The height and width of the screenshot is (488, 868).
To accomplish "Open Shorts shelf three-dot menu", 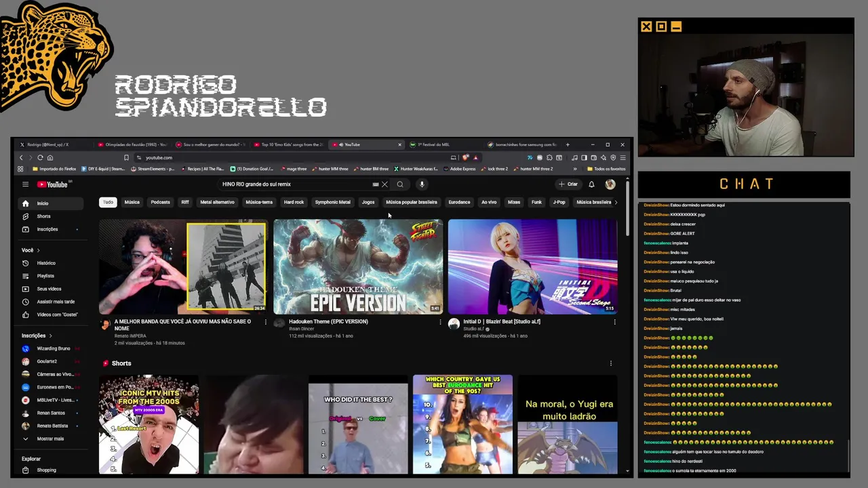I will (x=610, y=363).
